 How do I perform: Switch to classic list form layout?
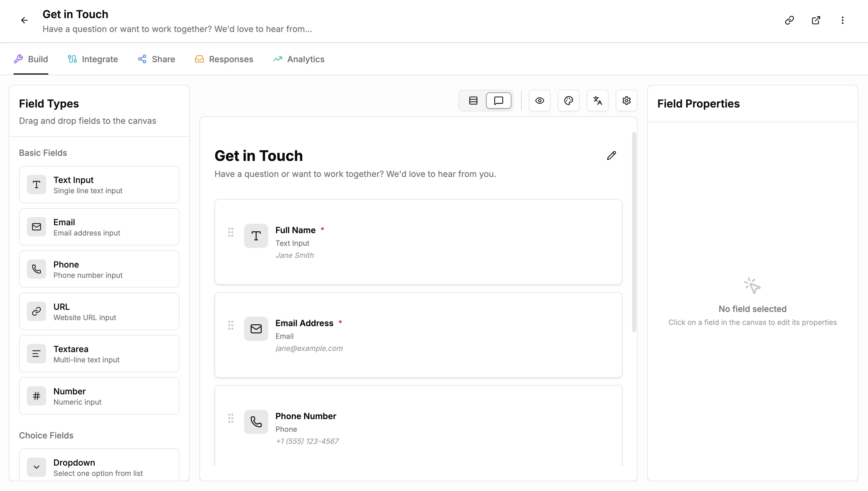click(473, 101)
